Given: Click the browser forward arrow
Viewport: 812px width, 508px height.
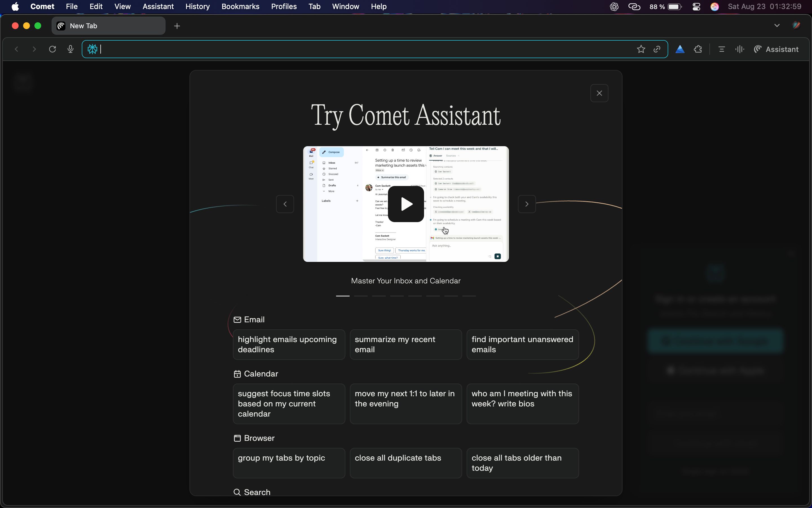Looking at the screenshot, I should pyautogui.click(x=34, y=49).
